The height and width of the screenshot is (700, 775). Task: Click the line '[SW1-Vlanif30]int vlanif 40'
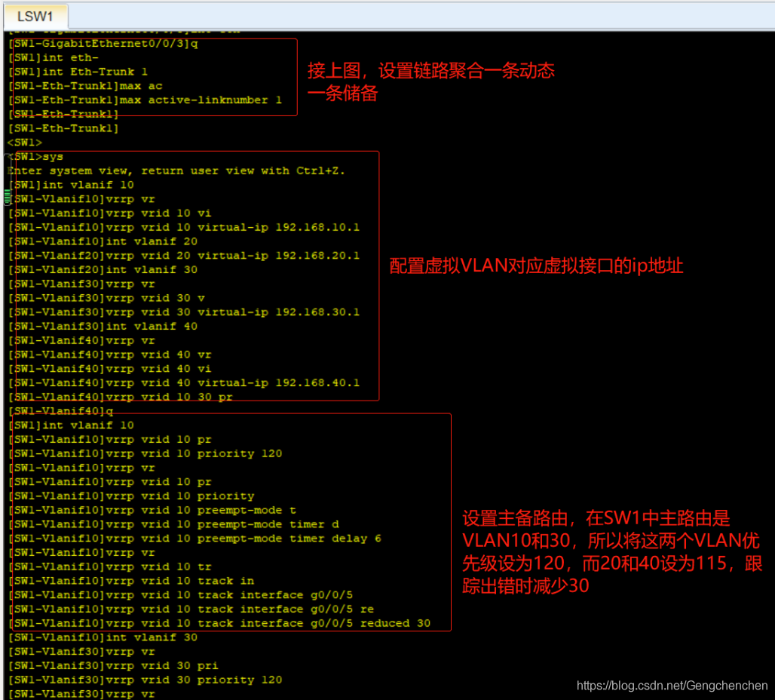[103, 327]
